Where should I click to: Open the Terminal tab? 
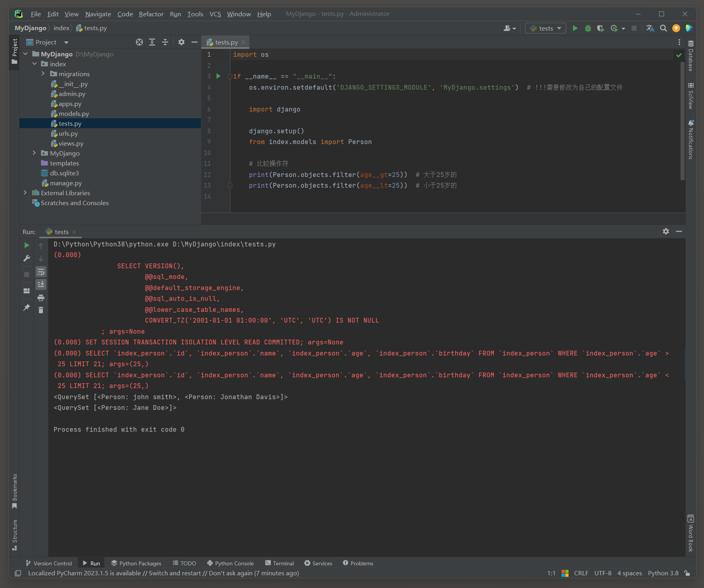[280, 563]
